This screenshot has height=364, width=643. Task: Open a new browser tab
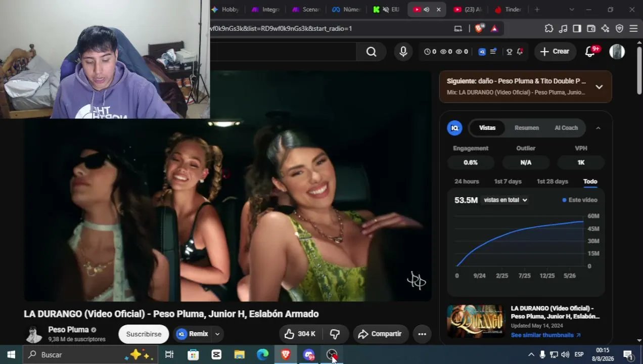(x=537, y=10)
